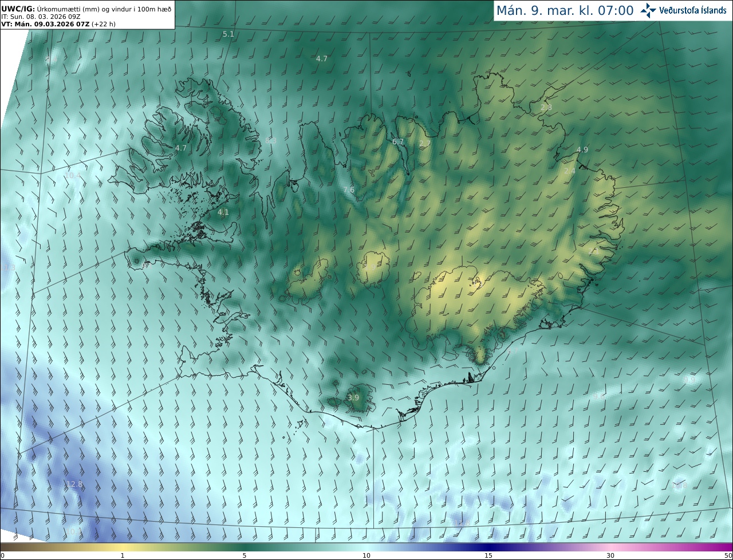The image size is (733, 560).
Task: Click the 7.6 value in north Iceland
Action: (349, 190)
